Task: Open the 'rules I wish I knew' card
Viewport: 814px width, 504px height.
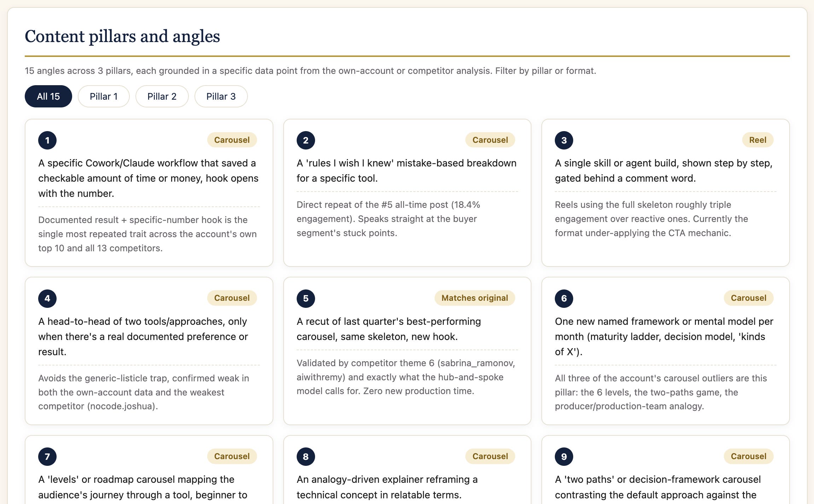Action: (407, 193)
